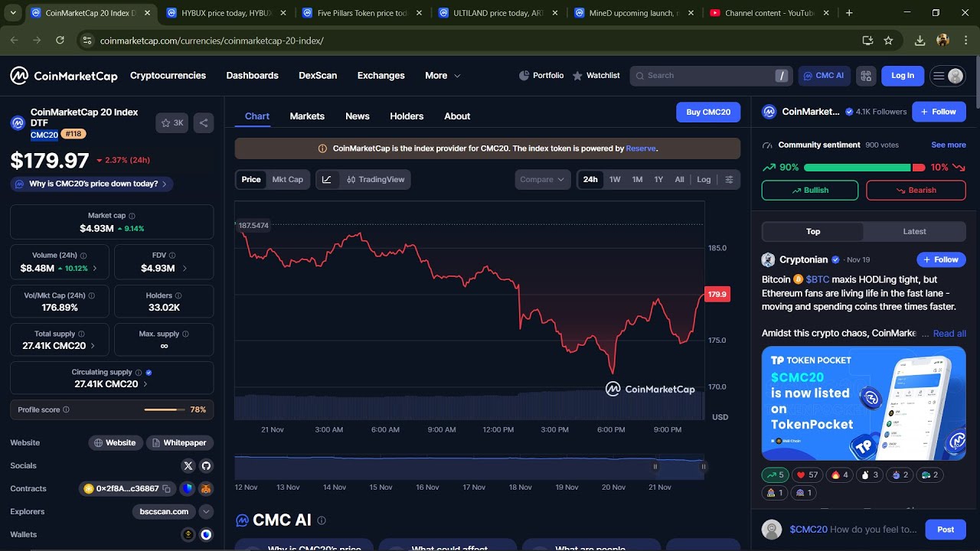Toggle Log scale
The width and height of the screenshot is (980, 551).
point(704,180)
